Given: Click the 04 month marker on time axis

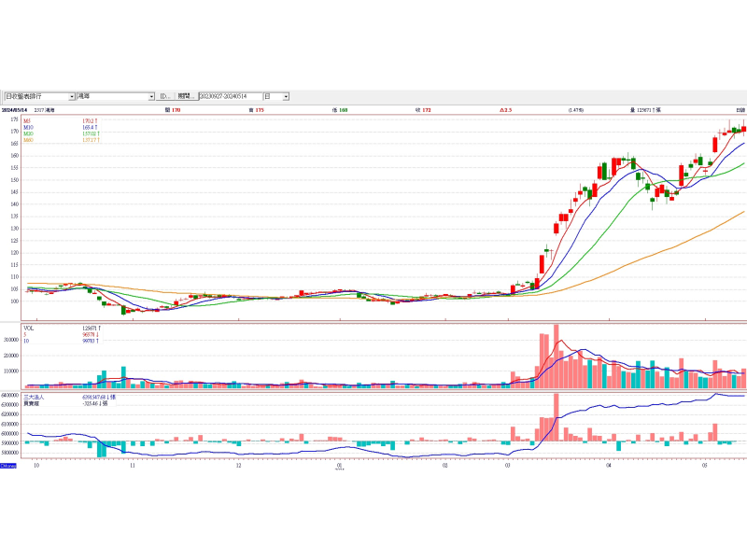Looking at the screenshot, I should pyautogui.click(x=609, y=465).
